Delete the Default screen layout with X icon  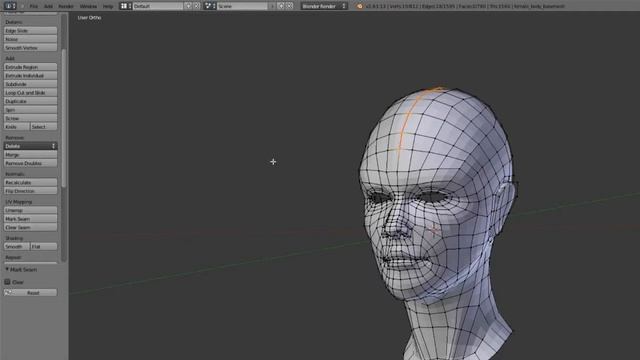(197, 6)
